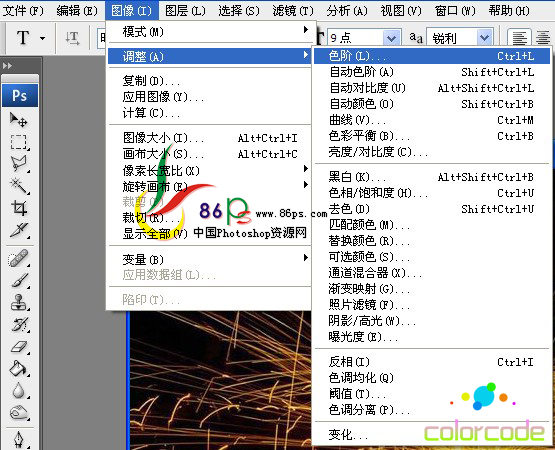Open font size 9 点 dropdown
Image resolution: width=555 pixels, height=450 pixels.
pos(391,38)
